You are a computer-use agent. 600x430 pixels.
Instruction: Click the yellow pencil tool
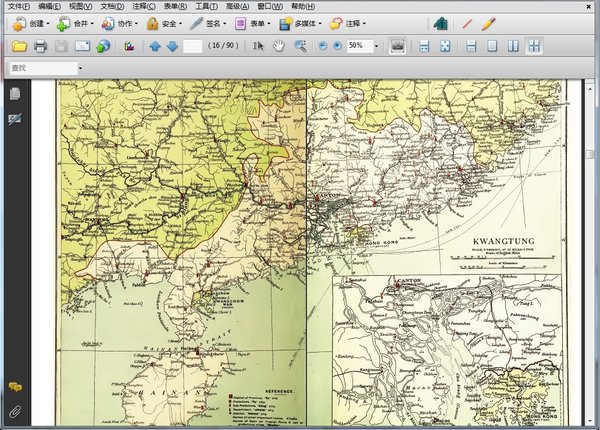[488, 24]
